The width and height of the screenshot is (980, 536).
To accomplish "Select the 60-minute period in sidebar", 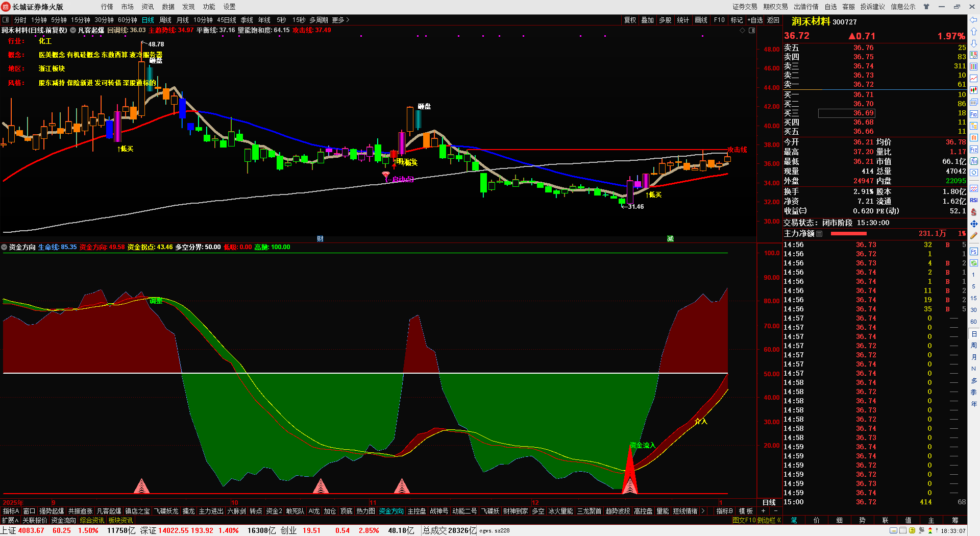I will pos(974,322).
